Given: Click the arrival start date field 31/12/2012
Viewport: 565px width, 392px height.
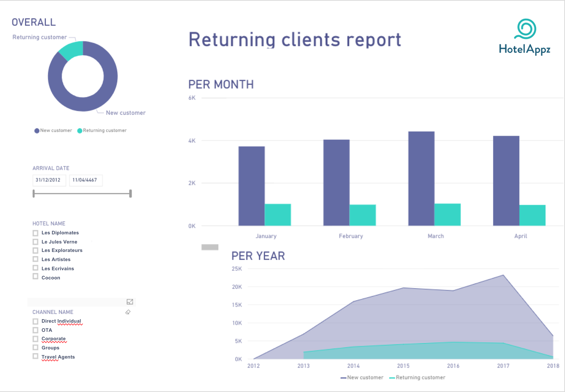Looking at the screenshot, I should pyautogui.click(x=49, y=180).
